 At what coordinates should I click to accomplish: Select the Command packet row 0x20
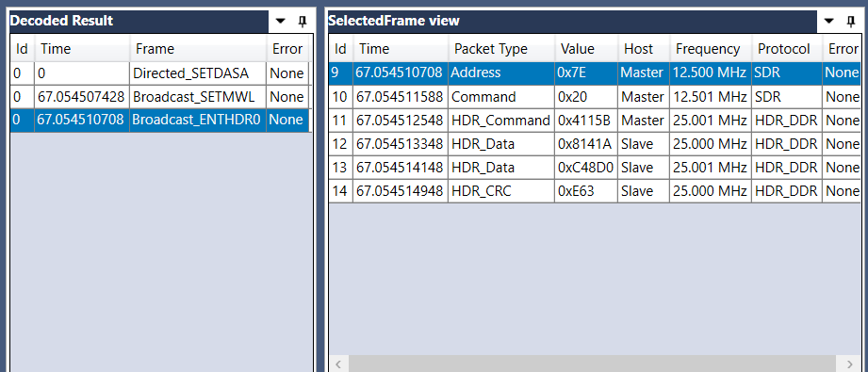pyautogui.click(x=595, y=97)
